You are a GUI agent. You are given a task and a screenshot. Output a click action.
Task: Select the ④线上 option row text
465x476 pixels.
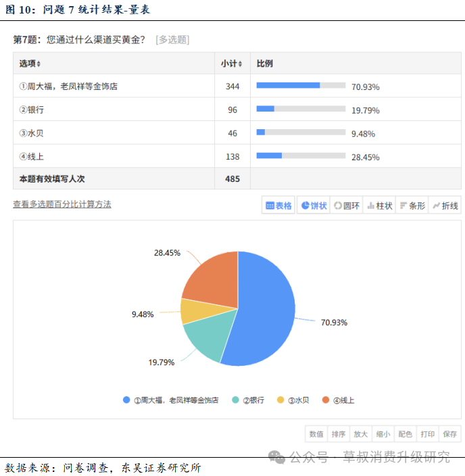click(32, 157)
